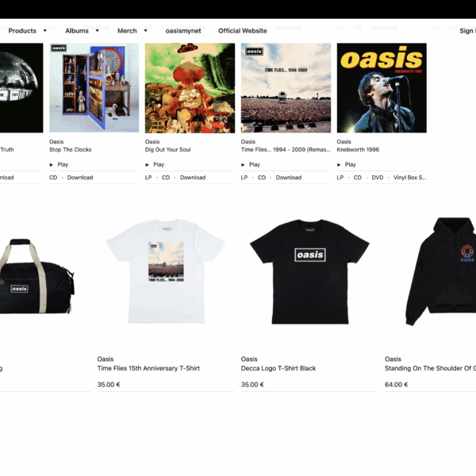The width and height of the screenshot is (476, 476).
Task: Open the oasismynet menu item
Action: (183, 31)
